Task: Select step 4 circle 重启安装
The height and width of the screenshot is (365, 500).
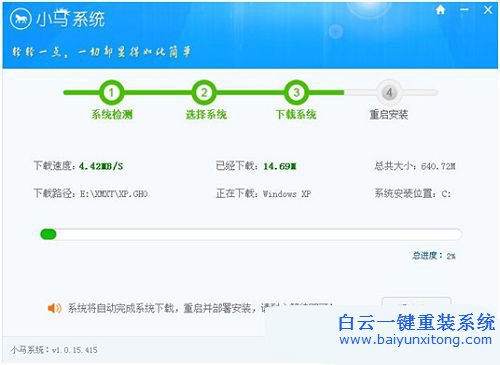Action: click(389, 92)
